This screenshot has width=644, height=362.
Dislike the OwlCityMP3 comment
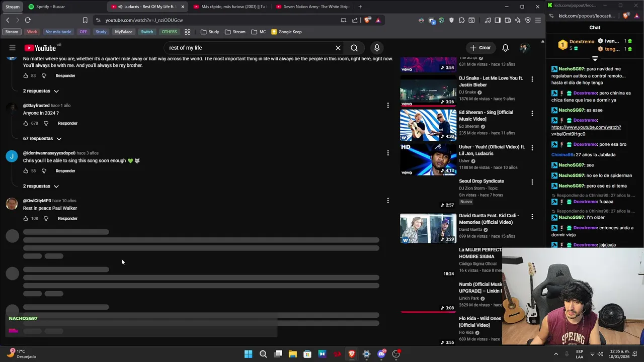point(46,218)
